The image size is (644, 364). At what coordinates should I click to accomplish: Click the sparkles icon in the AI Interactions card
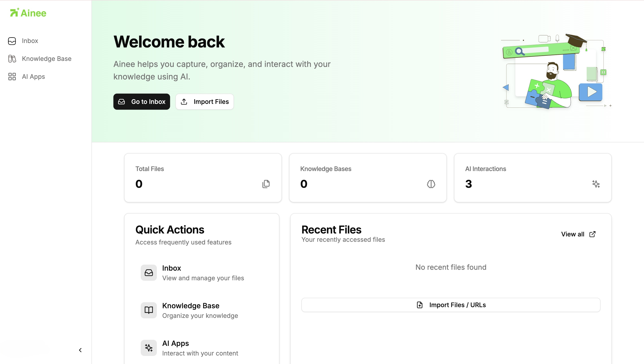click(x=596, y=184)
